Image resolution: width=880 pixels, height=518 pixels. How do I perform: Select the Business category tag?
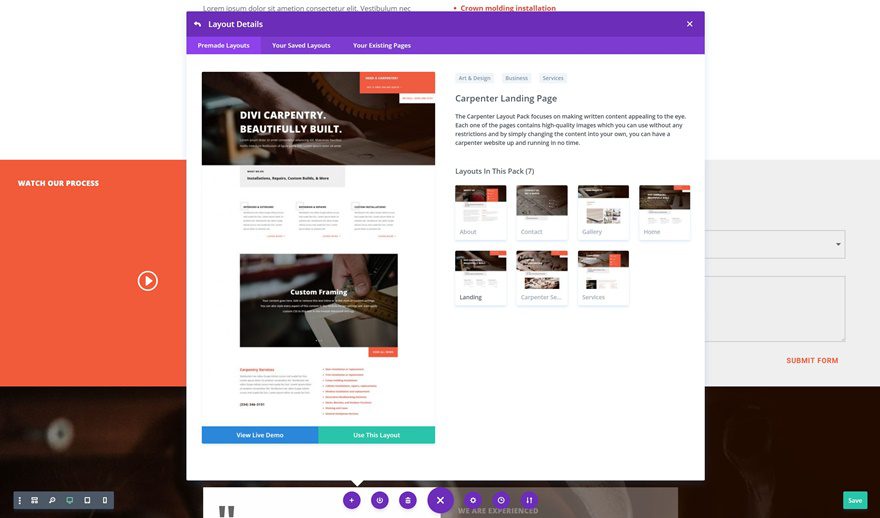tap(516, 78)
